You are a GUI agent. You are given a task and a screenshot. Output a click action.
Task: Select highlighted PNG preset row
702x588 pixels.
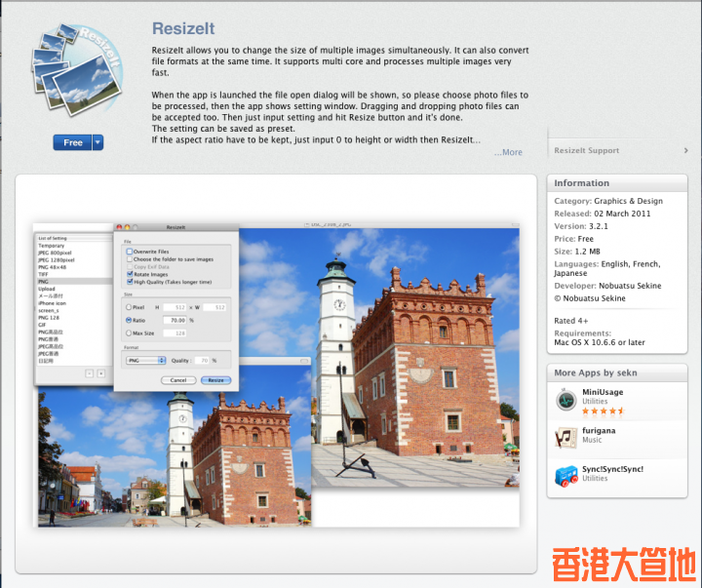pyautogui.click(x=74, y=282)
